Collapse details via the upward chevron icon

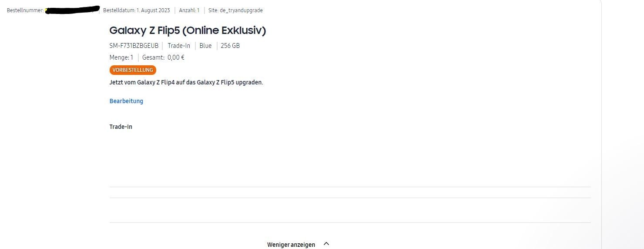click(326, 244)
